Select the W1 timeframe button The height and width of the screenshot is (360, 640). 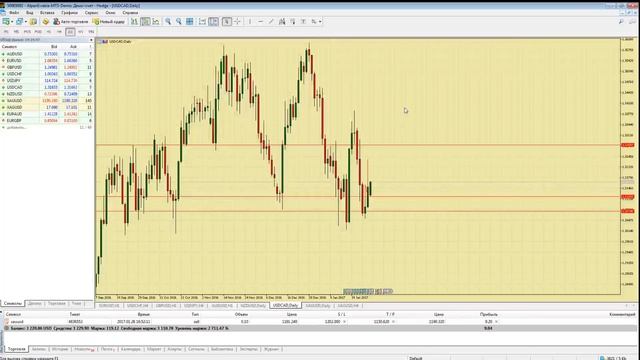pyautogui.click(x=80, y=31)
